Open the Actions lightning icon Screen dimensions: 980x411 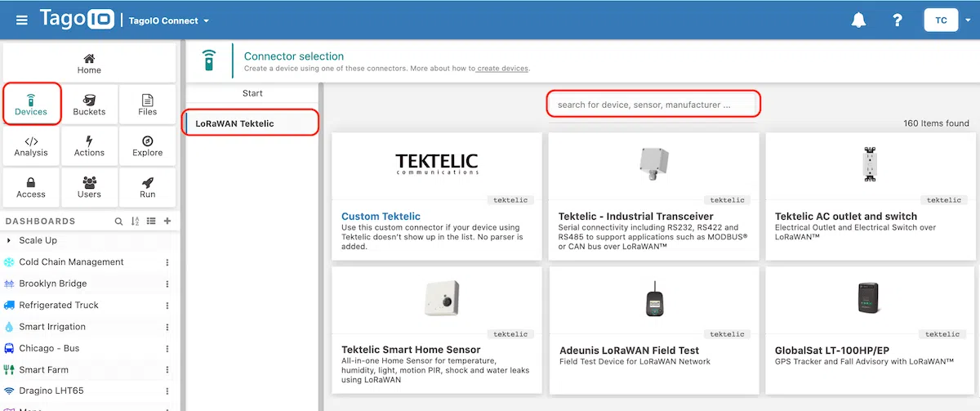coord(89,145)
